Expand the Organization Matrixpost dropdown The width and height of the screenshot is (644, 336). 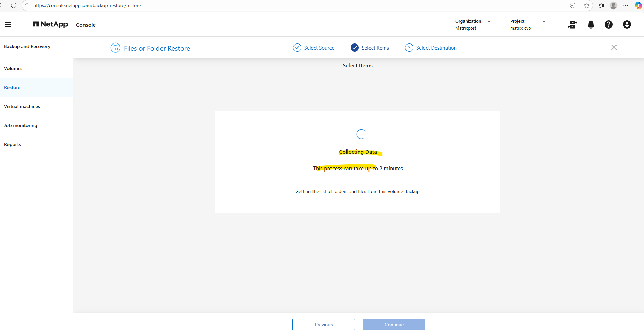click(473, 24)
